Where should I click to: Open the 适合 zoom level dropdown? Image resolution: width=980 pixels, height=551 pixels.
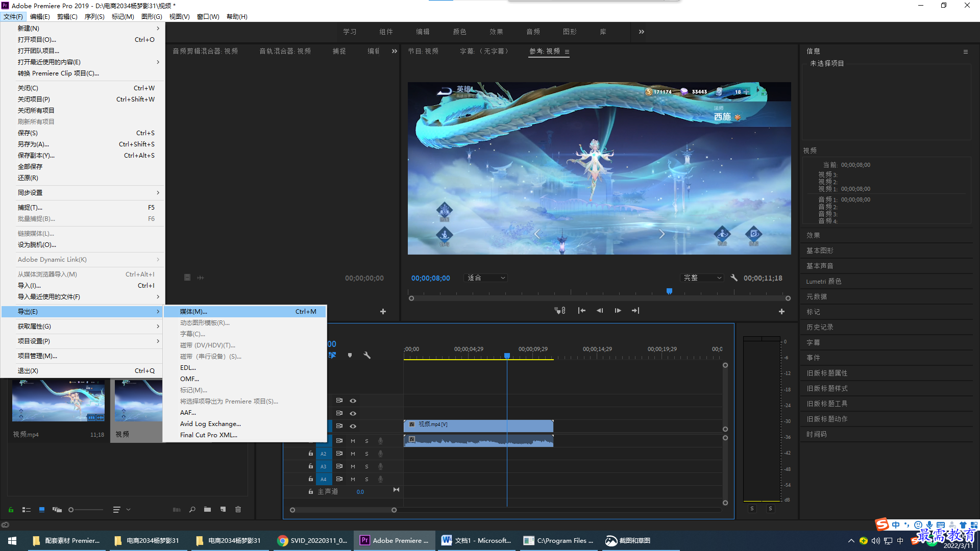click(x=486, y=278)
